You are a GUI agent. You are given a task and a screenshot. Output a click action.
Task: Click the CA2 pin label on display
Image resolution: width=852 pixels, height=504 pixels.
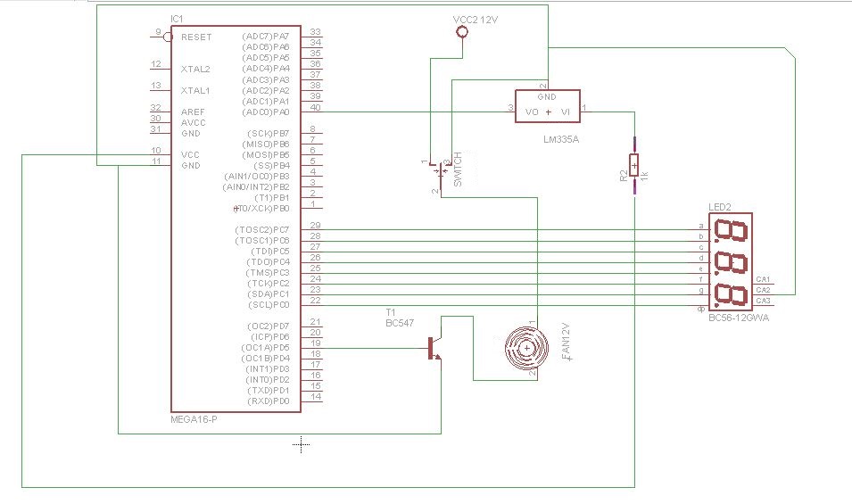point(763,290)
